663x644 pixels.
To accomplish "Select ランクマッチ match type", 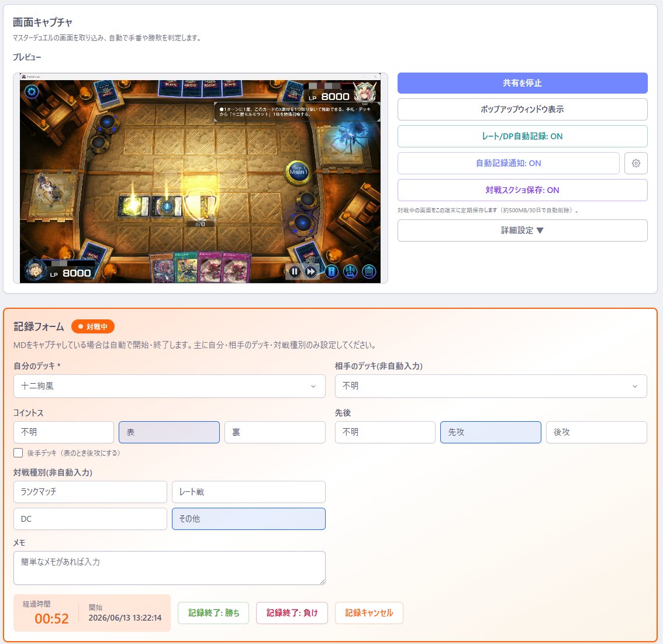I will point(90,492).
